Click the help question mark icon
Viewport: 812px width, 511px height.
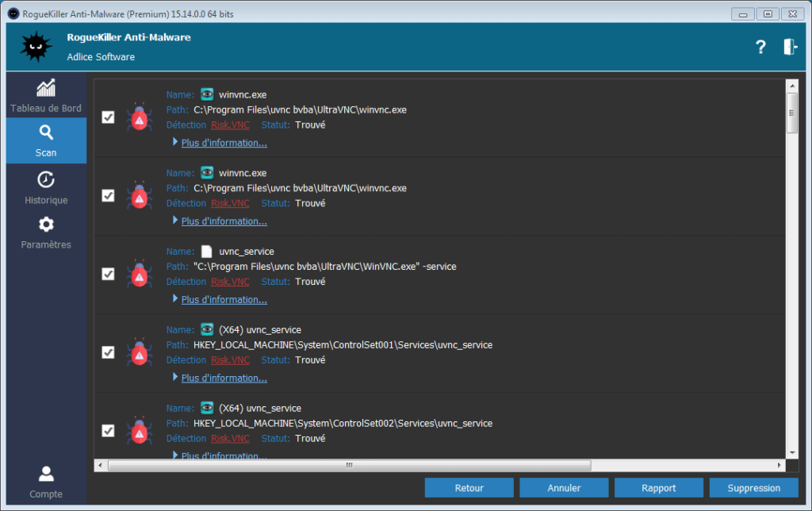click(x=760, y=47)
